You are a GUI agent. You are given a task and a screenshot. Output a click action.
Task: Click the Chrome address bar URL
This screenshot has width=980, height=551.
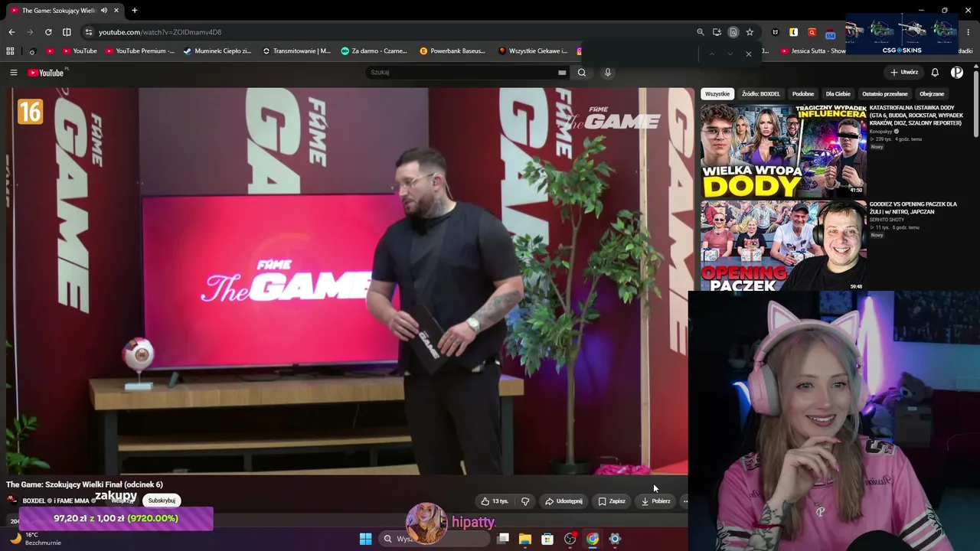160,32
